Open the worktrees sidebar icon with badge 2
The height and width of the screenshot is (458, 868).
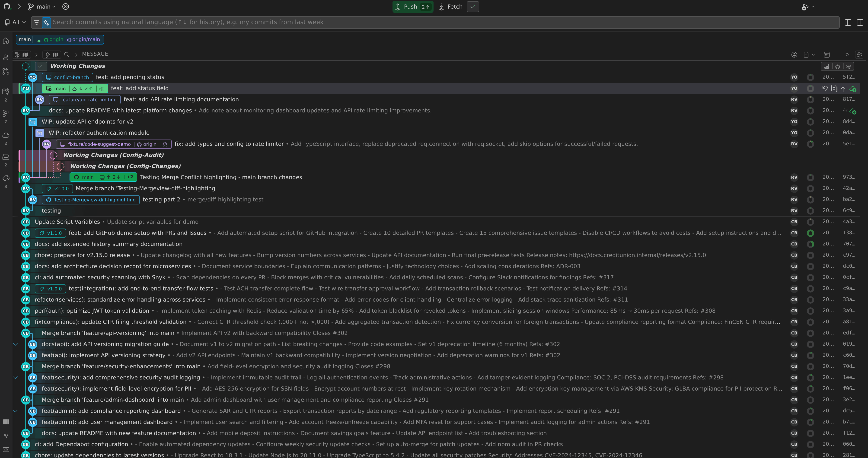(x=6, y=92)
